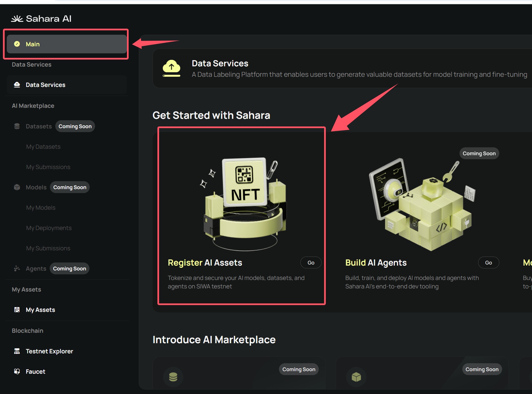Viewport: 532px width, 394px height.
Task: Open My Datasets sidebar entry
Action: tap(43, 146)
